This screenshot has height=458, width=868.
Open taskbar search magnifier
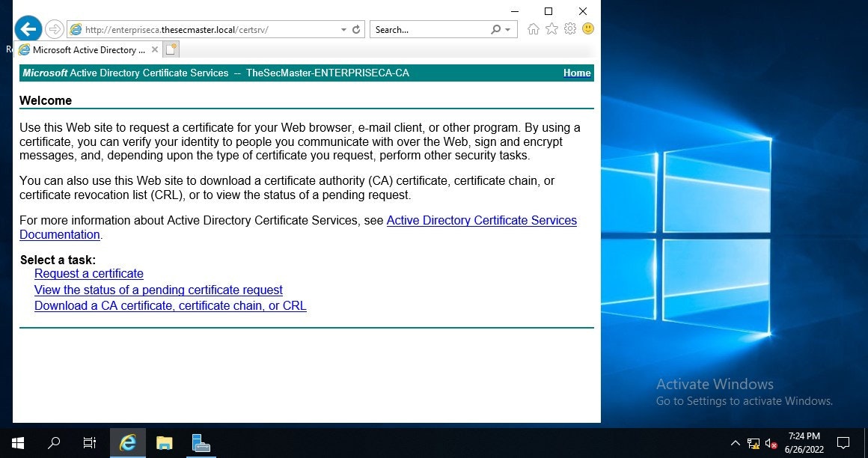54,443
